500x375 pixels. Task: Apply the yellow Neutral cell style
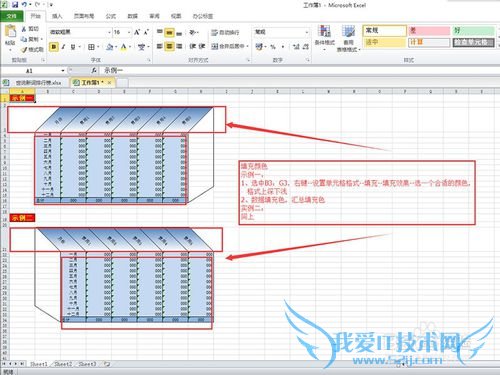[385, 42]
